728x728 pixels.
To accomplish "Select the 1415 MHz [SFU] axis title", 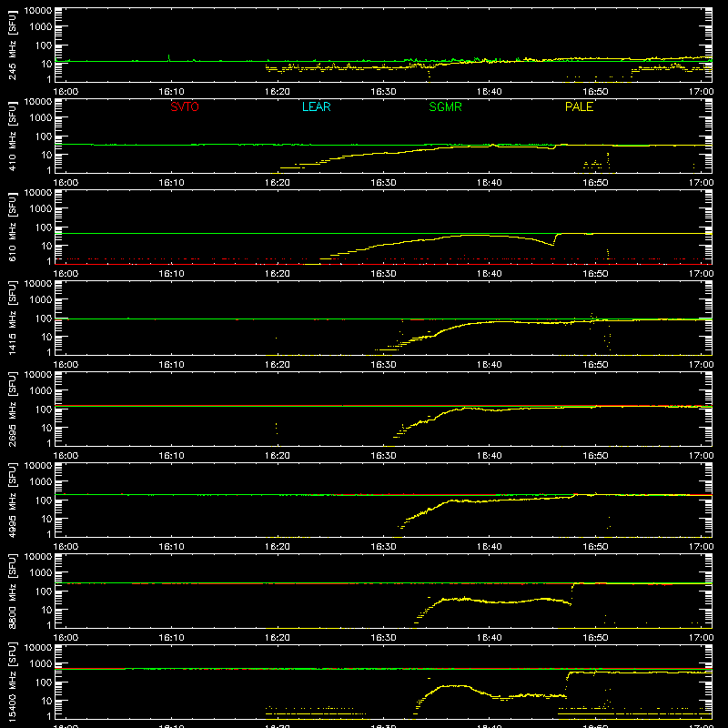I will click(13, 318).
